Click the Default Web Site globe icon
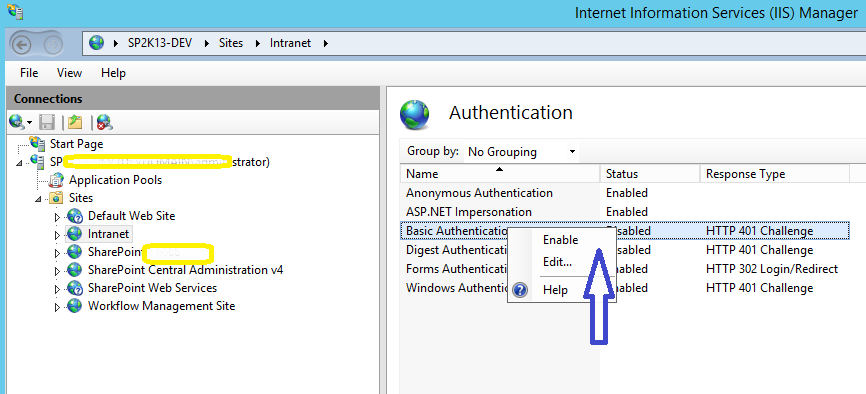Image resolution: width=866 pixels, height=394 pixels. tap(75, 216)
